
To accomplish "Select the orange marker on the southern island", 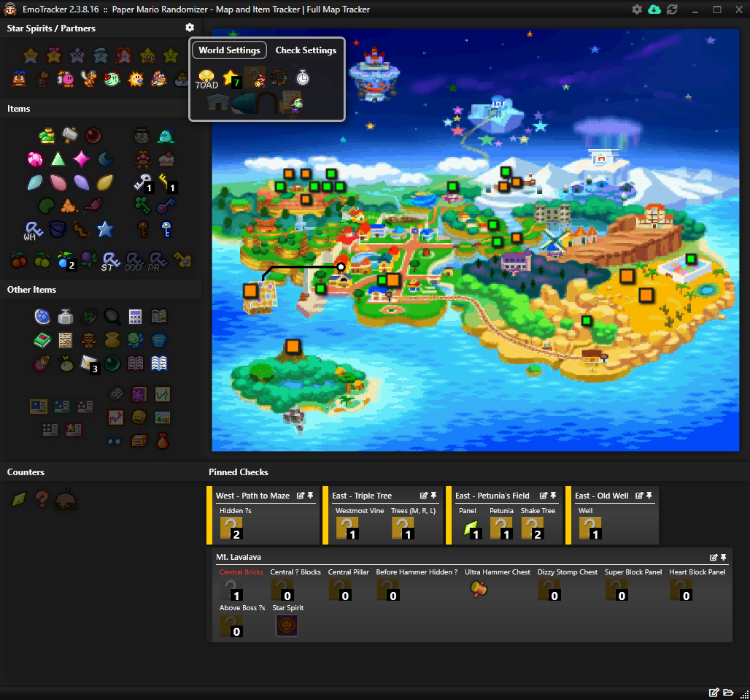I will click(x=293, y=346).
